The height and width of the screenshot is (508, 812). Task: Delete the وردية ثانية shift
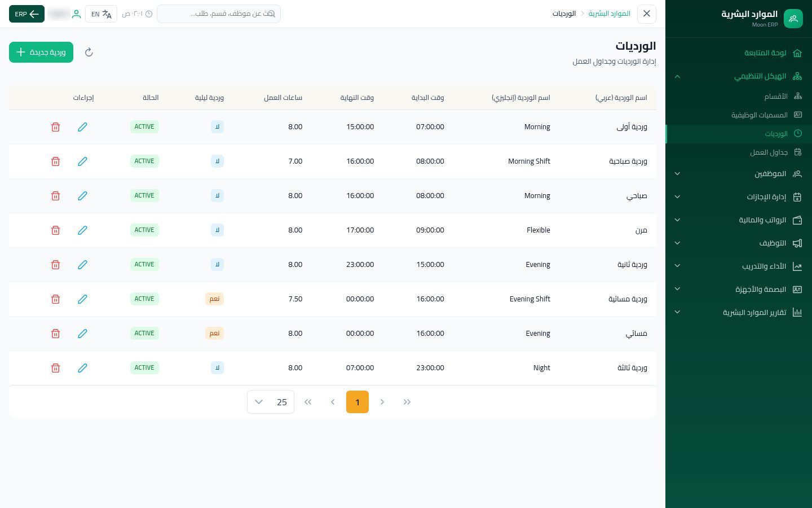55,265
